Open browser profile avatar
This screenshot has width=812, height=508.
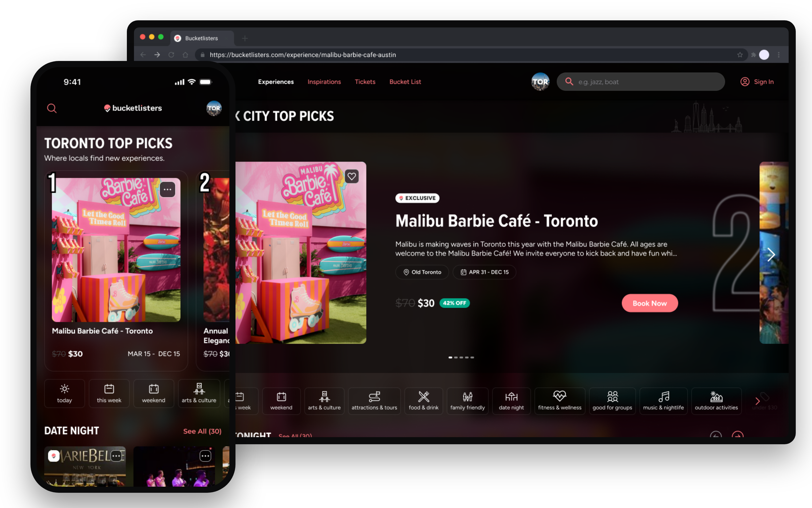764,55
